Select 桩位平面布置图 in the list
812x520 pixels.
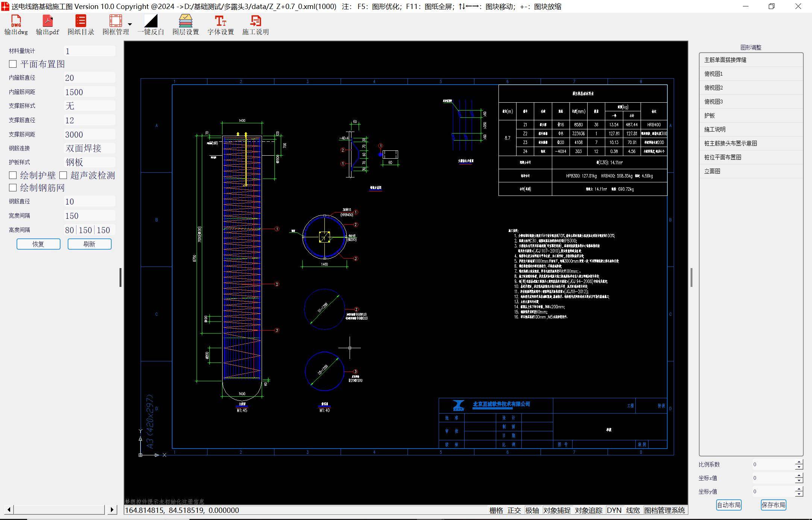723,157
